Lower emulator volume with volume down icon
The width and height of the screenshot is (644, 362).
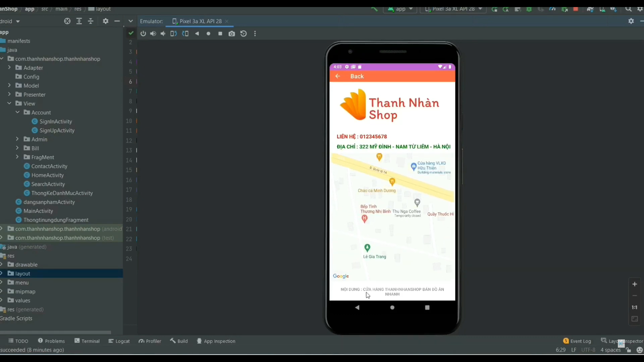point(163,34)
